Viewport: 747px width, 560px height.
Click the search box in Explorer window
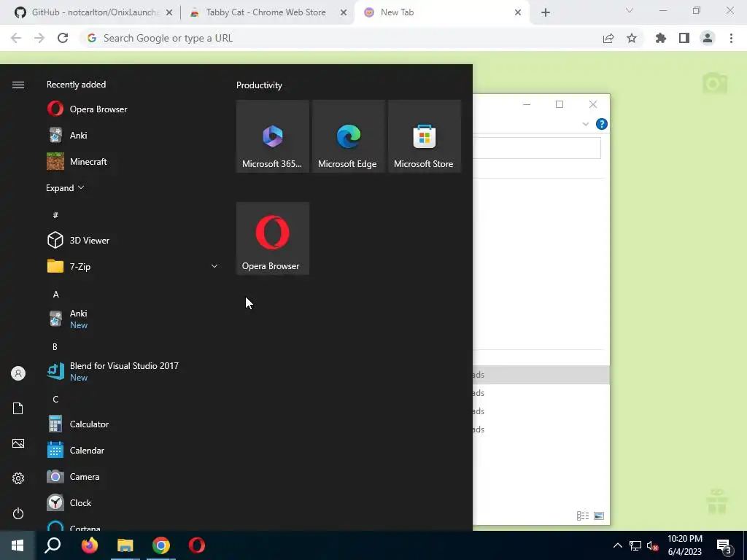(537, 148)
